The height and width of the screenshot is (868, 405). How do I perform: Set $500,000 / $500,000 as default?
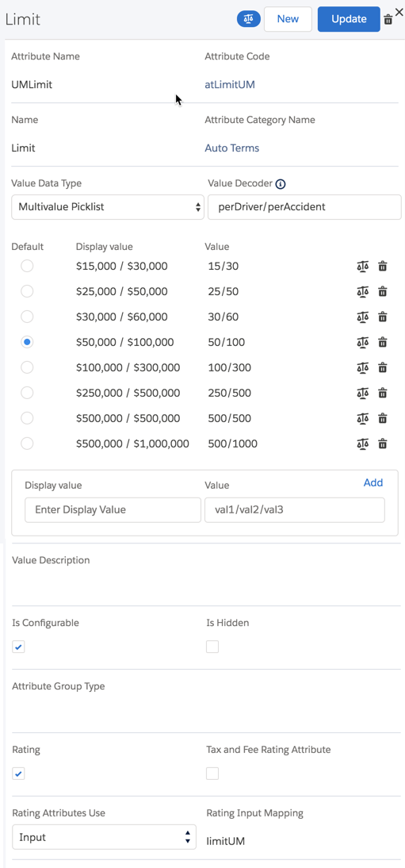pyautogui.click(x=27, y=418)
